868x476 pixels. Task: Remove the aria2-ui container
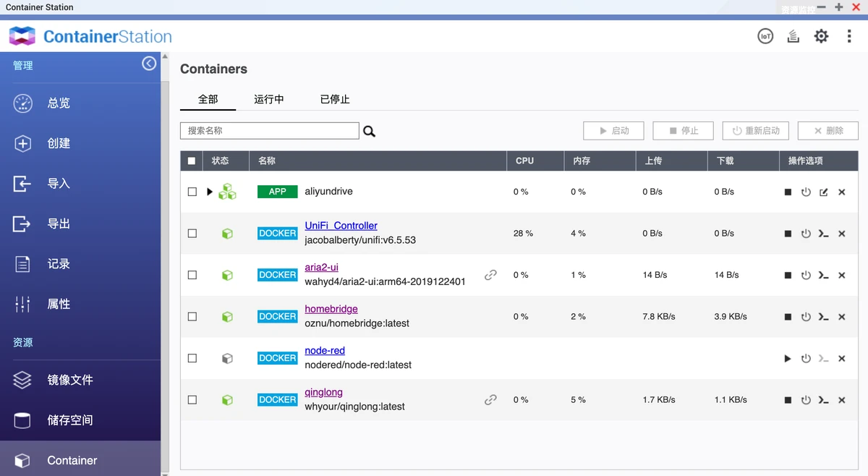tap(842, 276)
